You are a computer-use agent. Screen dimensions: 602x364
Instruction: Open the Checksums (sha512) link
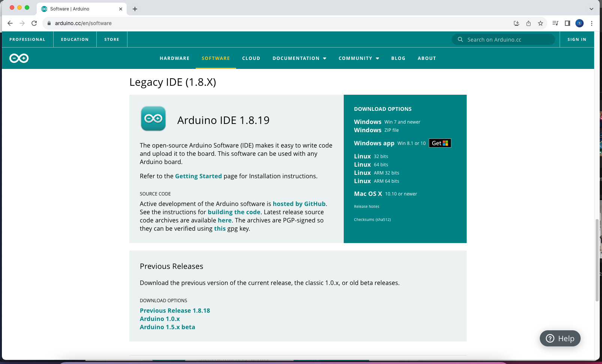coord(372,219)
